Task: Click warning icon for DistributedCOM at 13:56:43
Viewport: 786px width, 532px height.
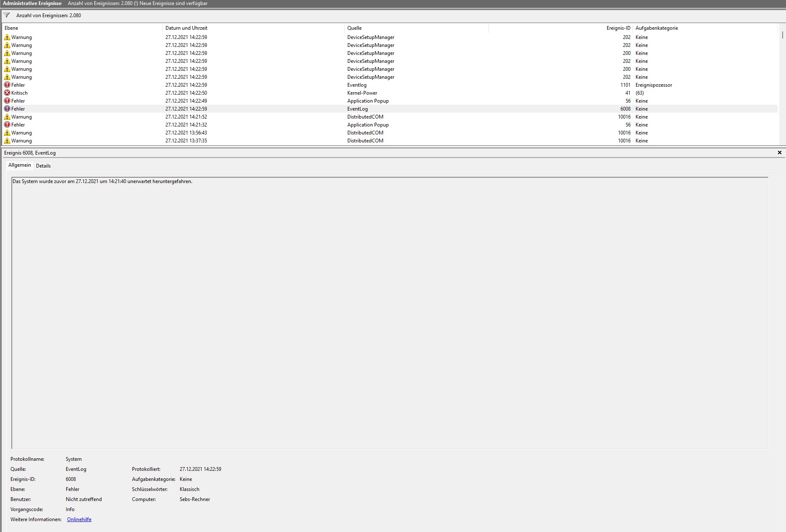Action: (7, 133)
